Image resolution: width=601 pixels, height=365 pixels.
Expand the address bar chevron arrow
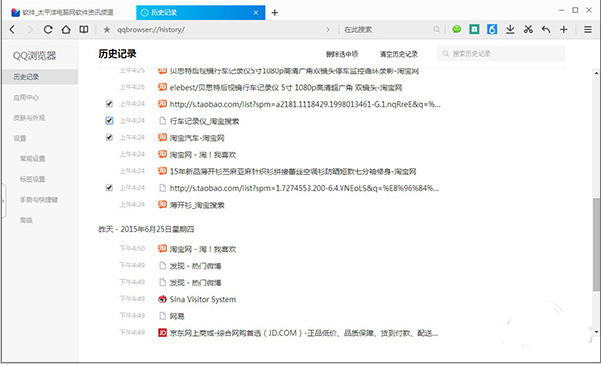328,30
